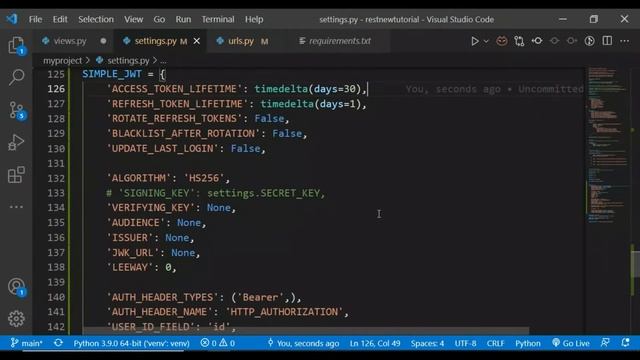This screenshot has height=360, width=640.
Task: Click feedback icon in status bar
Action: coord(605,343)
